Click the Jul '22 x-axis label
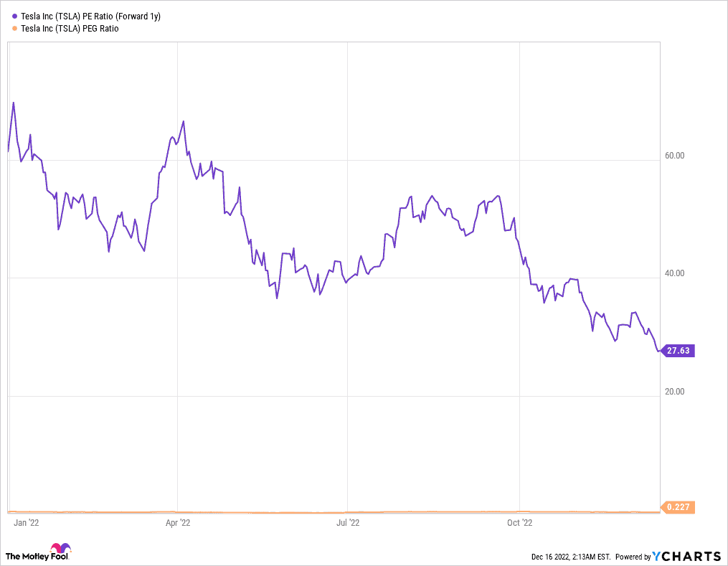 pyautogui.click(x=347, y=523)
